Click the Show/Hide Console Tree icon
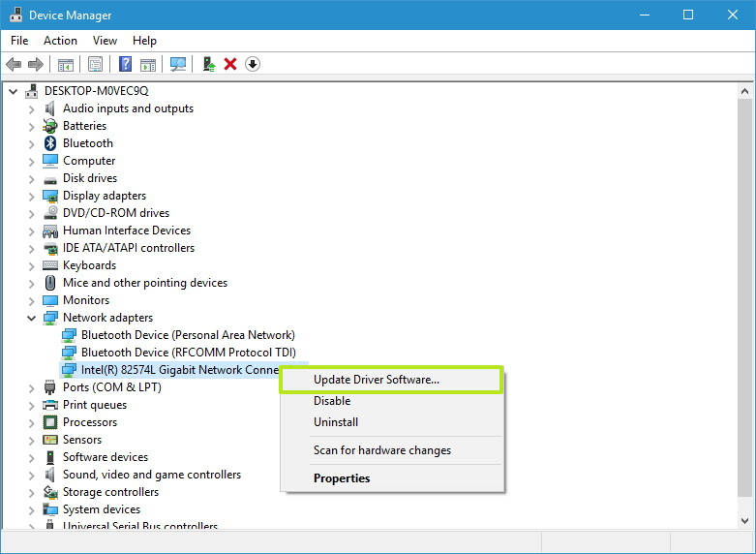Screen dimensions: 756x554 tap(66, 64)
